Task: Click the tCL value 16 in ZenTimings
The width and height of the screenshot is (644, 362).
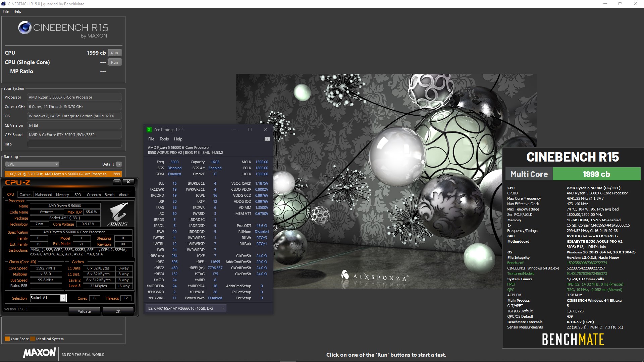Action: (x=174, y=183)
